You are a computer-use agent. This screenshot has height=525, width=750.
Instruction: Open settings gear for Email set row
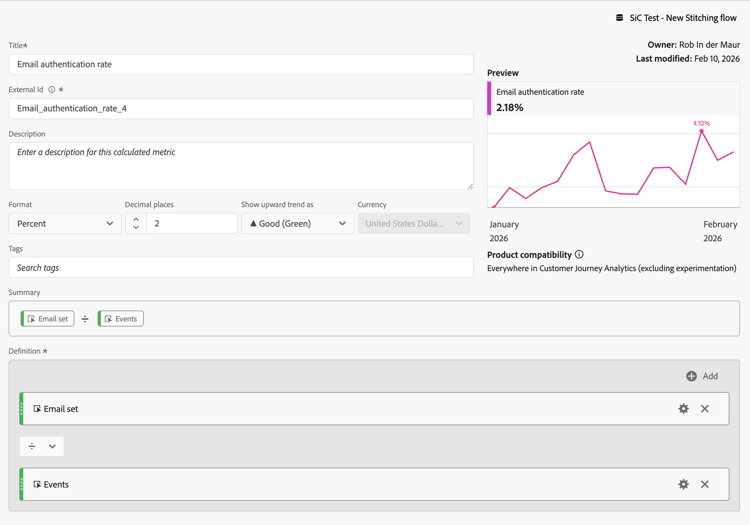tap(684, 408)
